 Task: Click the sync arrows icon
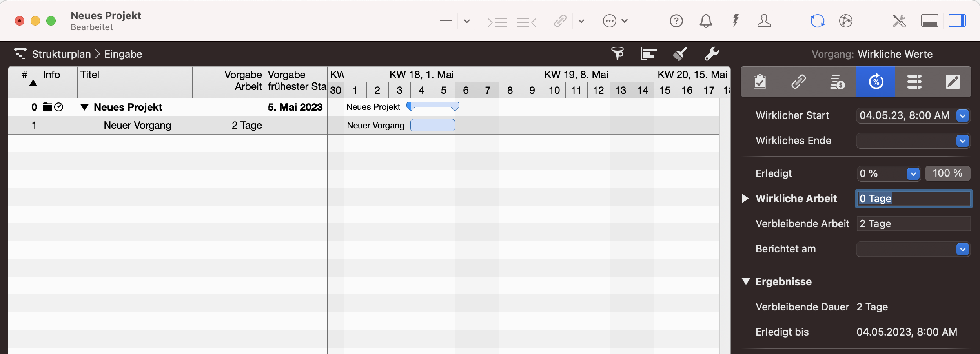click(x=817, y=21)
